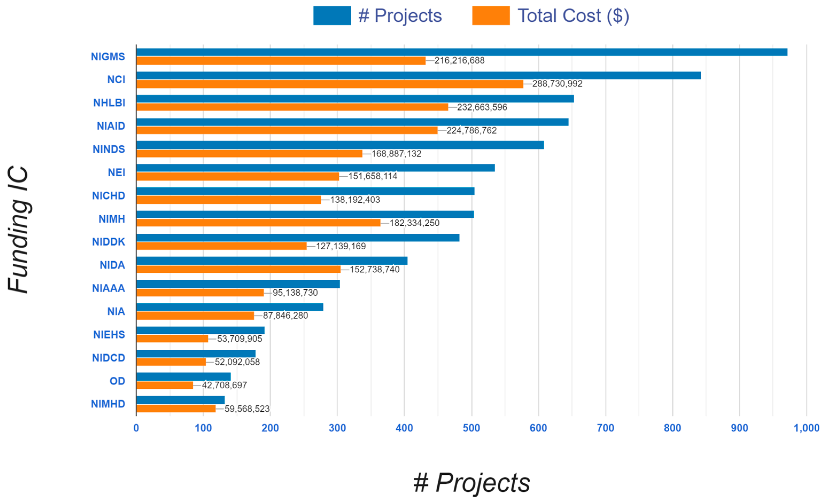Click the NIGMS blue projects bar
Viewport: 825px width, 504px height.
click(x=461, y=52)
